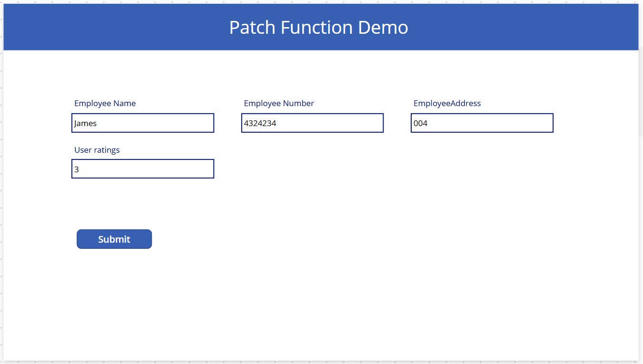This screenshot has width=643, height=364.
Task: Place cursor after James in name field
Action: [x=98, y=123]
